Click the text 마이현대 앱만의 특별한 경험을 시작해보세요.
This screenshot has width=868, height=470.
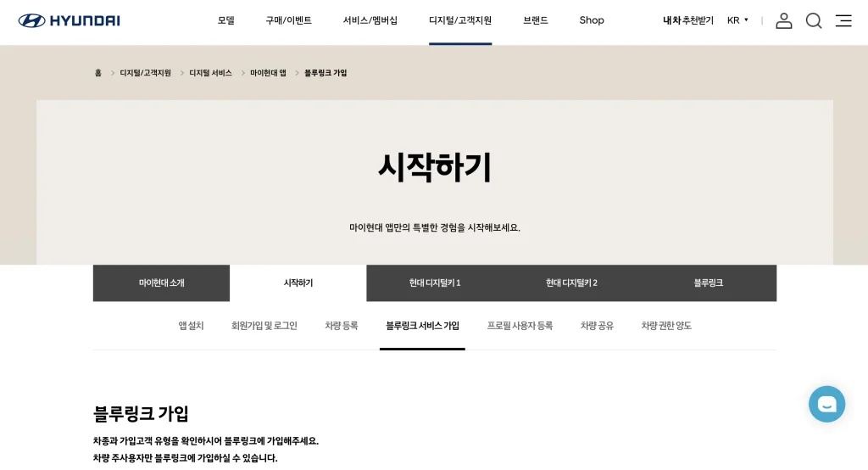pyautogui.click(x=435, y=227)
